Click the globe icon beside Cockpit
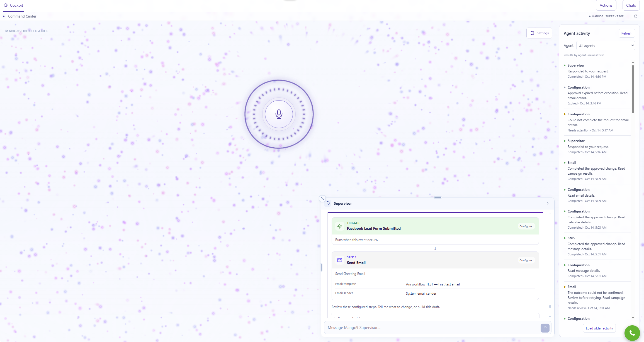Screen dimensions: 644x342 point(6,5)
